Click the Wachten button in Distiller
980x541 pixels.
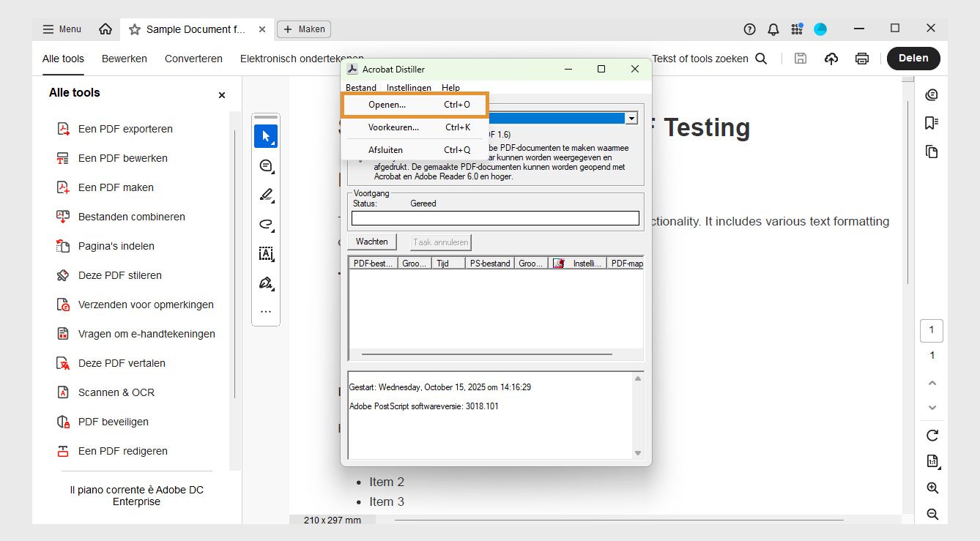[x=372, y=242]
